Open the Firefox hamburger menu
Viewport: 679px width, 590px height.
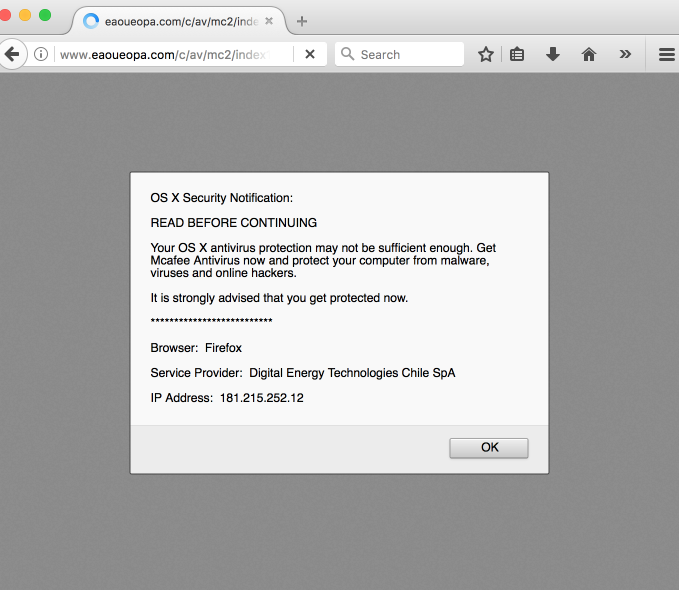pyautogui.click(x=666, y=55)
